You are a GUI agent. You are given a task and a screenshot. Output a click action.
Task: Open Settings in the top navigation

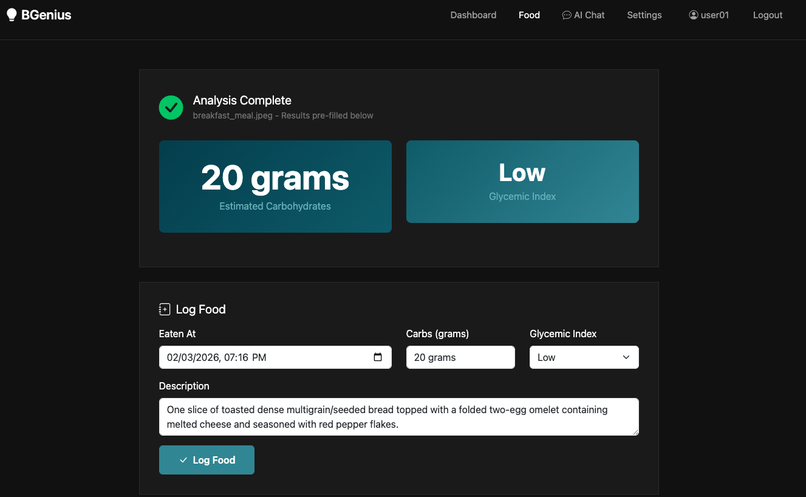tap(644, 15)
